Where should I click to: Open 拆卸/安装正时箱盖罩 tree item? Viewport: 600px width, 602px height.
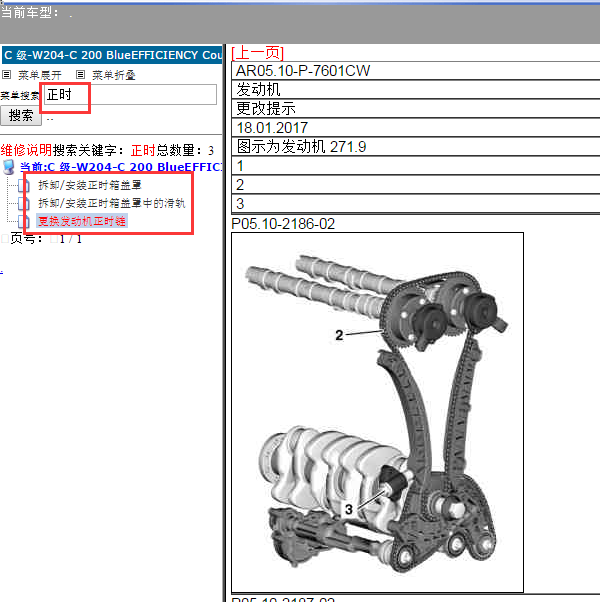[90, 185]
